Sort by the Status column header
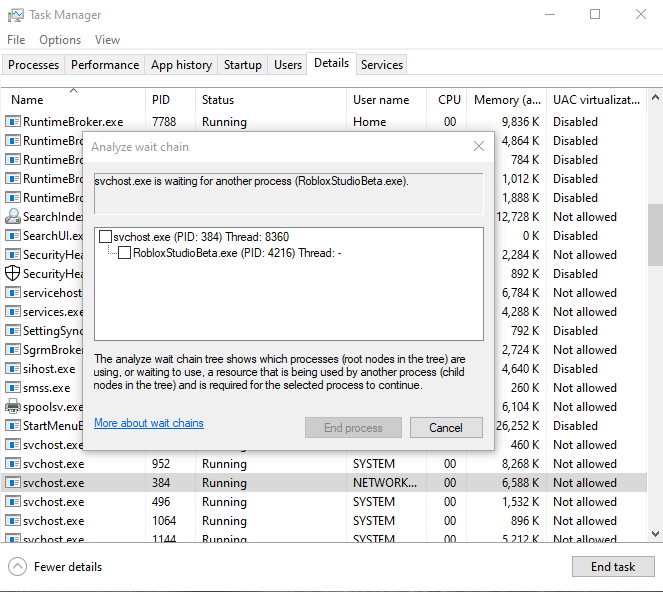 (x=271, y=99)
